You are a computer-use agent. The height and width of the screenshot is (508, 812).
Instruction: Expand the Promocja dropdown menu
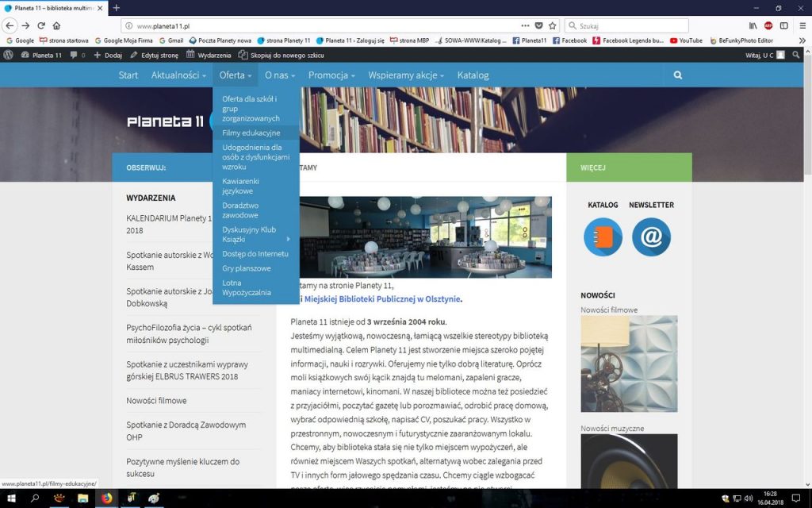331,75
